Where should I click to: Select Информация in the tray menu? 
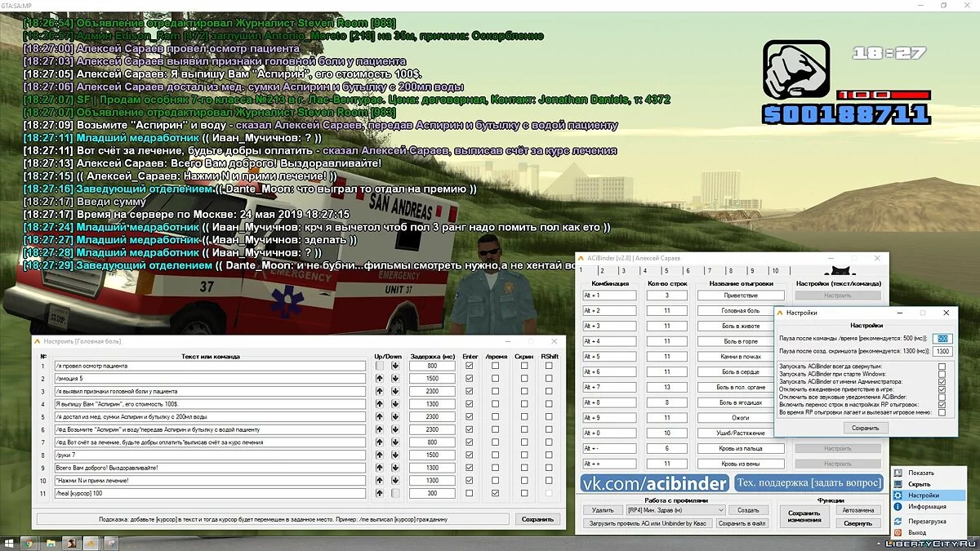[926, 506]
